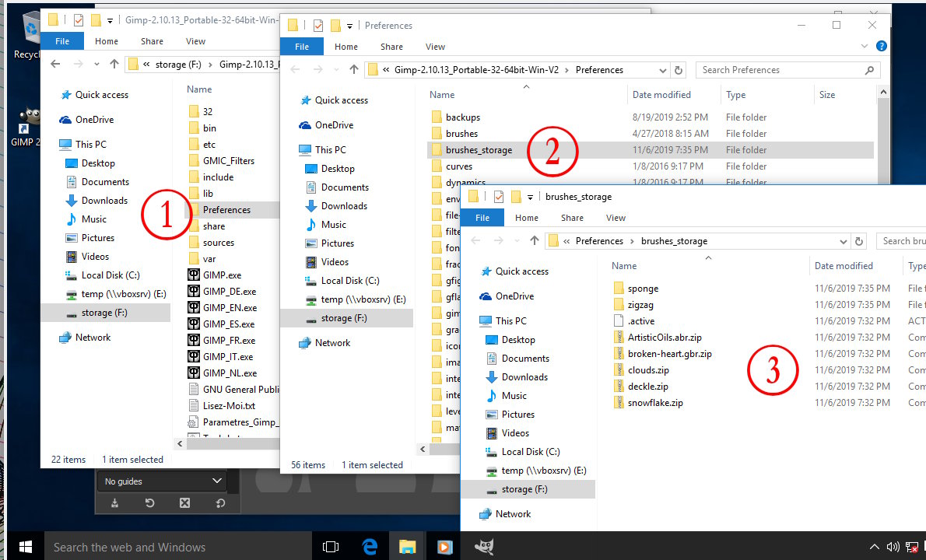Expand the brushes_storage address bar history dropdown
Image resolution: width=926 pixels, height=560 pixels.
tap(842, 241)
